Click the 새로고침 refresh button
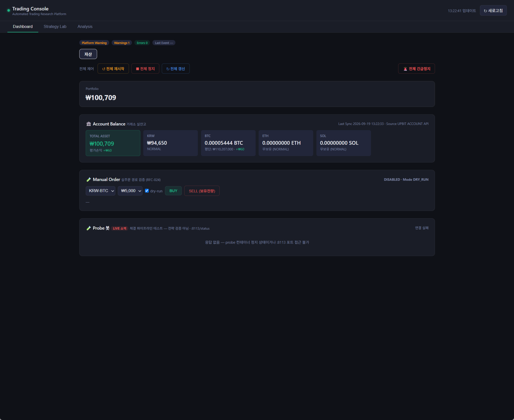Viewport: 514px width, 420px height. pos(493,11)
